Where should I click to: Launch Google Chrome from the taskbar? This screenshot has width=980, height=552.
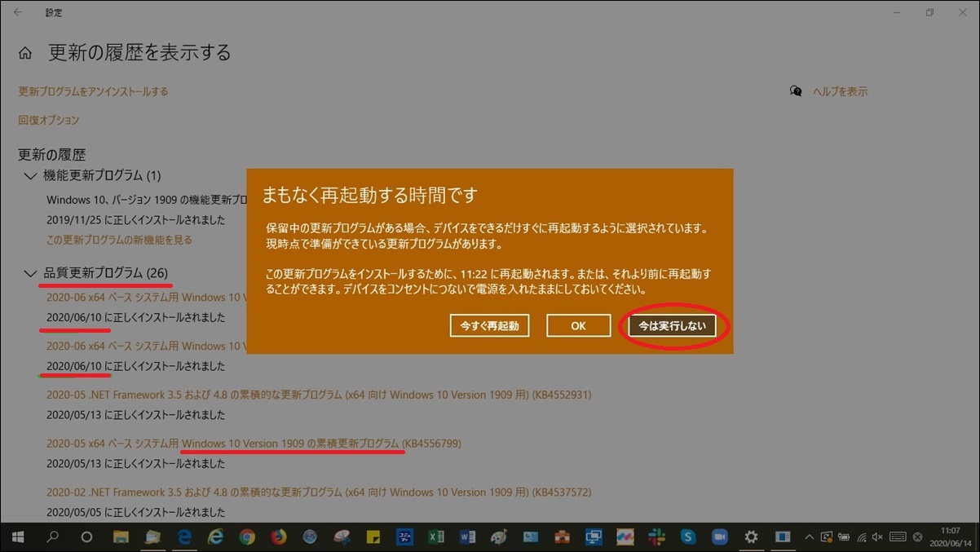tap(247, 537)
